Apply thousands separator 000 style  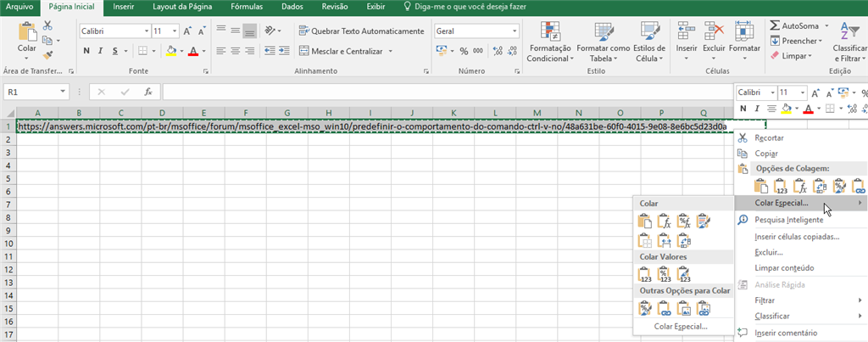(478, 51)
